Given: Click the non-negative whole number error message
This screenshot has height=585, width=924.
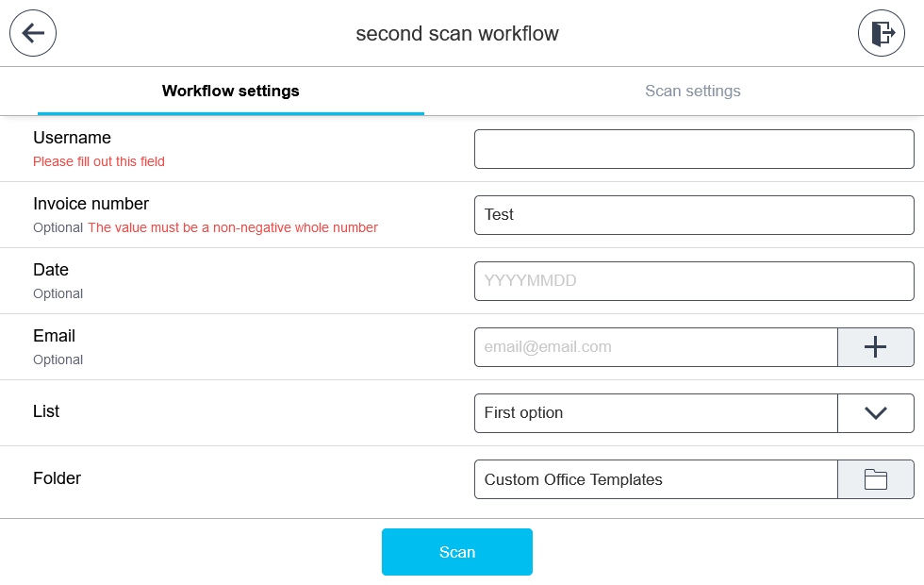Looking at the screenshot, I should tap(233, 227).
